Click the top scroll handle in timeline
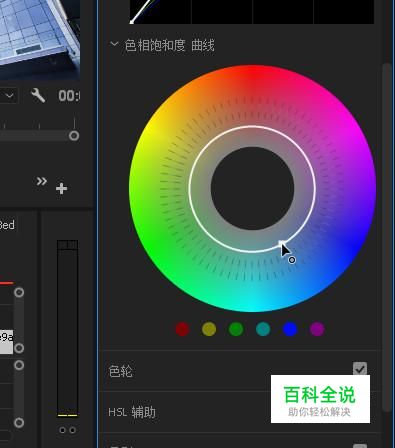Viewport: 395px width, 448px height. point(19,292)
